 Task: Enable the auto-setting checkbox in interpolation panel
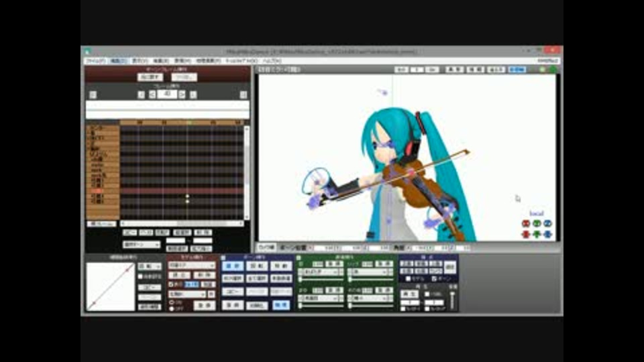pos(140,277)
